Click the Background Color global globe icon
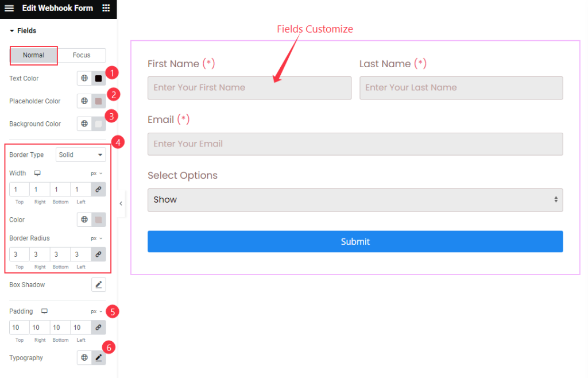Screen dimensions: 588x378 pyautogui.click(x=84, y=124)
